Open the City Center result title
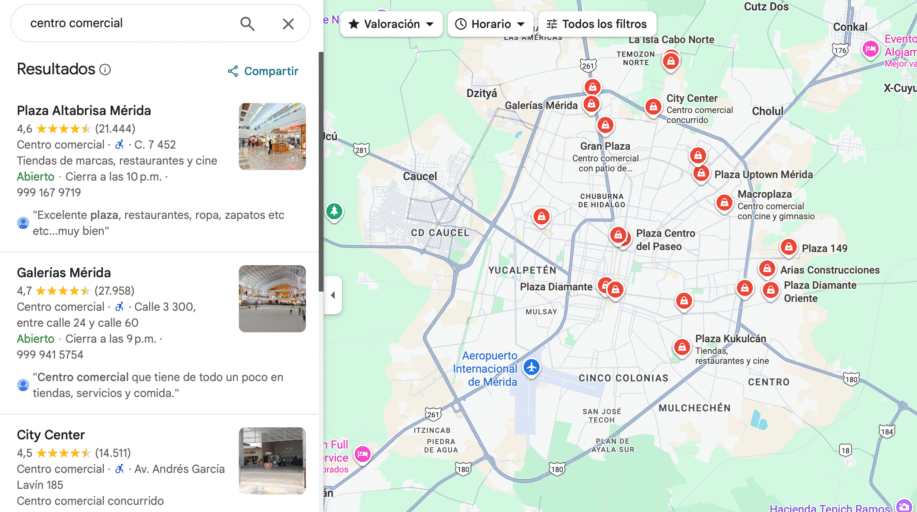Screen dimensions: 917x512 (x=51, y=435)
